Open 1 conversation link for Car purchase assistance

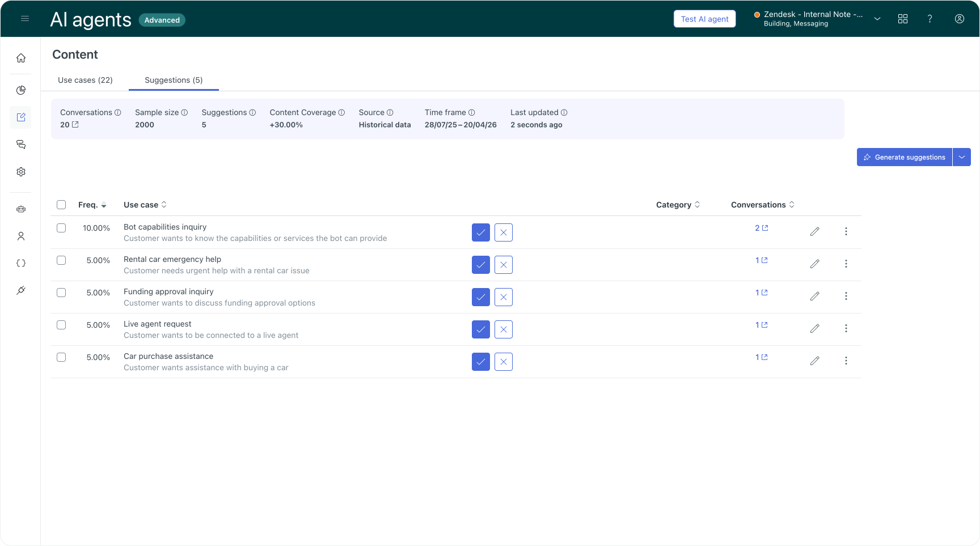[x=762, y=357]
